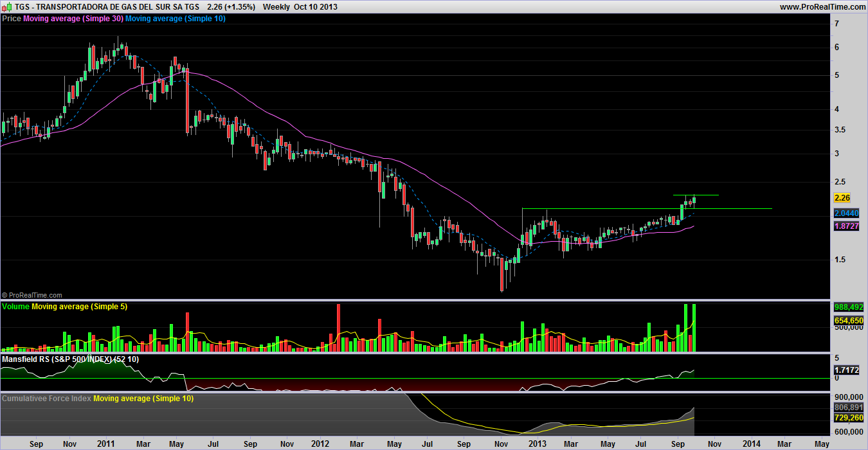
Task: Click the 2014 label on the time axis
Action: [x=752, y=444]
